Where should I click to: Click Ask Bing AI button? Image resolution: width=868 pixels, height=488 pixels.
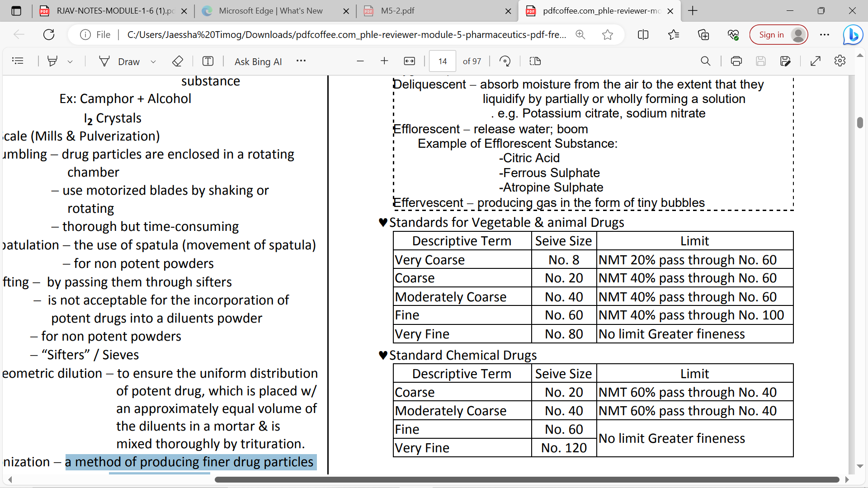(258, 61)
